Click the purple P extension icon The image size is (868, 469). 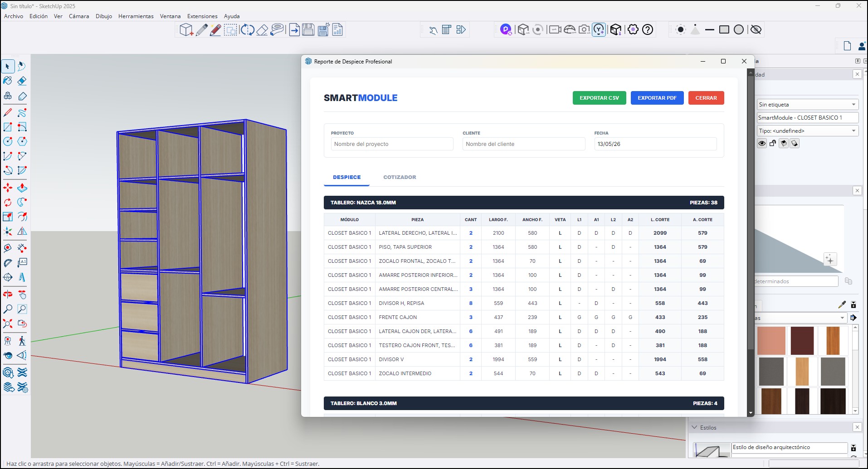(506, 29)
